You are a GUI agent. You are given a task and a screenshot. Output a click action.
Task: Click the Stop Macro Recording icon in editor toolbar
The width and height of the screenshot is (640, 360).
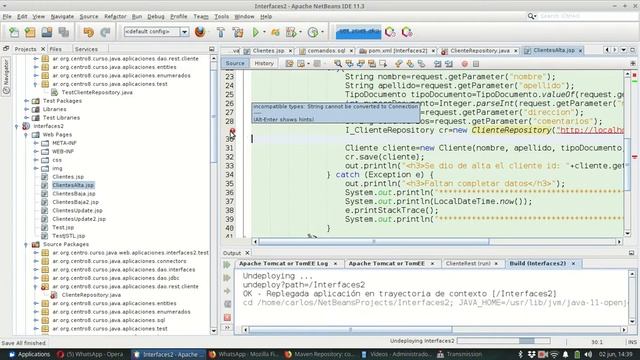[x=476, y=64]
